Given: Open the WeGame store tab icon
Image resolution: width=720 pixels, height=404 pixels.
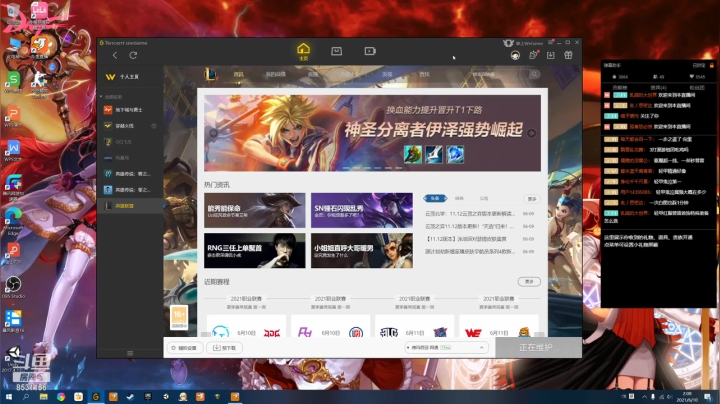Looking at the screenshot, I should [x=337, y=51].
